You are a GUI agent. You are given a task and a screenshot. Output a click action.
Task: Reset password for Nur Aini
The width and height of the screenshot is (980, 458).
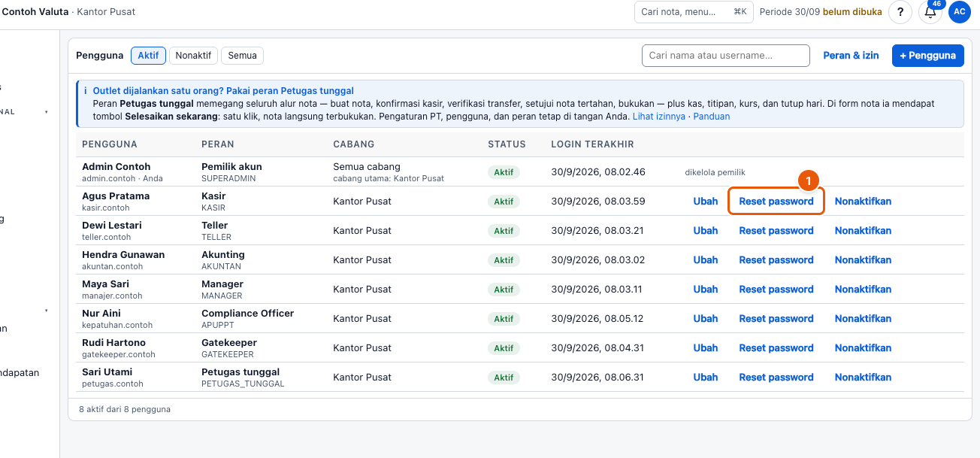776,319
